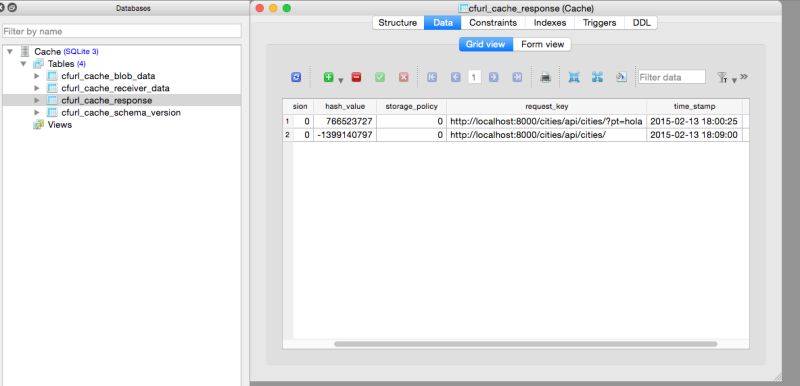Float the Databases panel
The width and height of the screenshot is (800, 386).
click(13, 8)
